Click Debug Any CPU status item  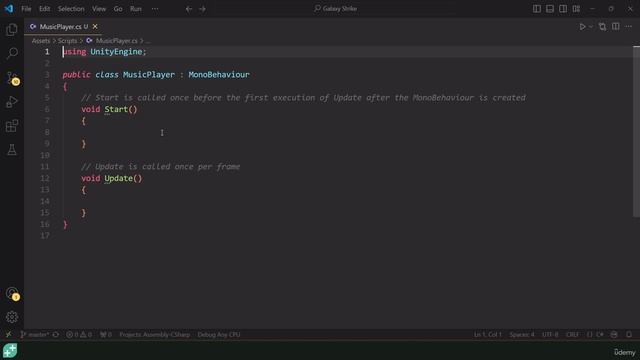click(x=219, y=334)
